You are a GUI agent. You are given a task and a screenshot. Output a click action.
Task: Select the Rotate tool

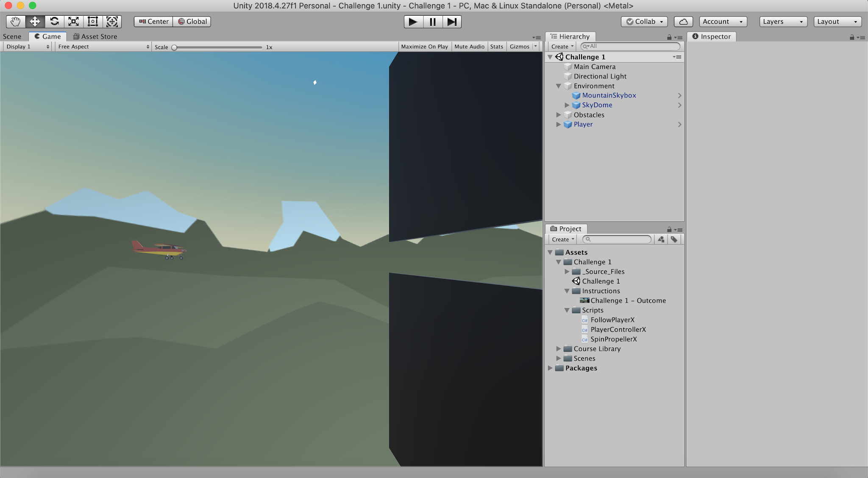point(54,22)
